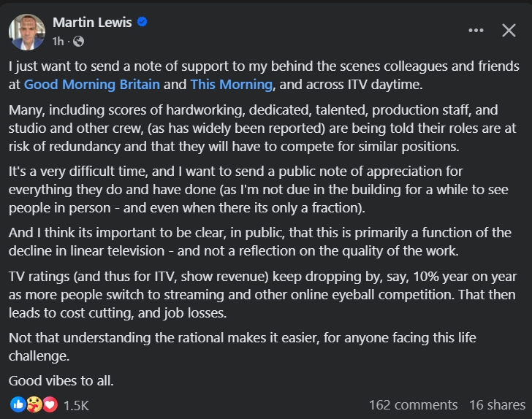Screen dimensions: 532x419
Task: Click the public audience globe icon
Action: (79, 41)
